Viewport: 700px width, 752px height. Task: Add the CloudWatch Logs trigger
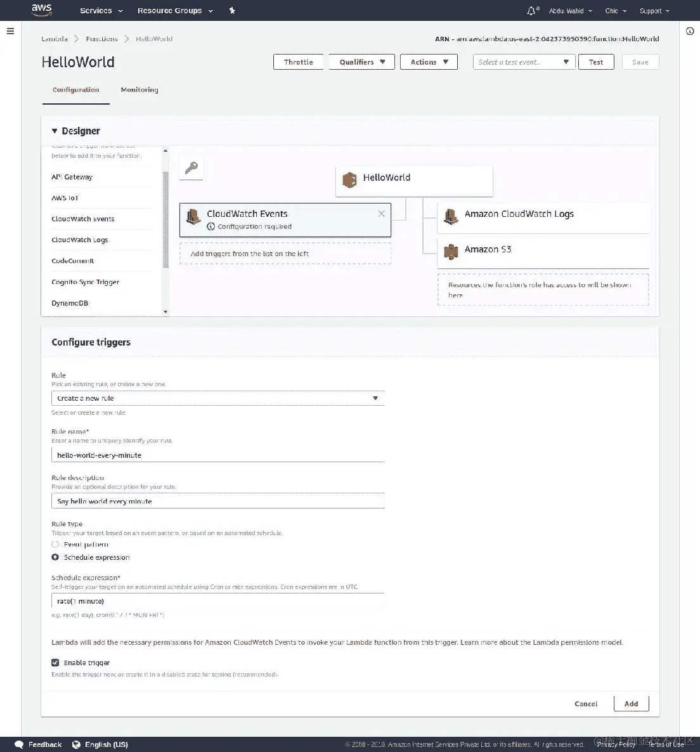pyautogui.click(x=80, y=240)
